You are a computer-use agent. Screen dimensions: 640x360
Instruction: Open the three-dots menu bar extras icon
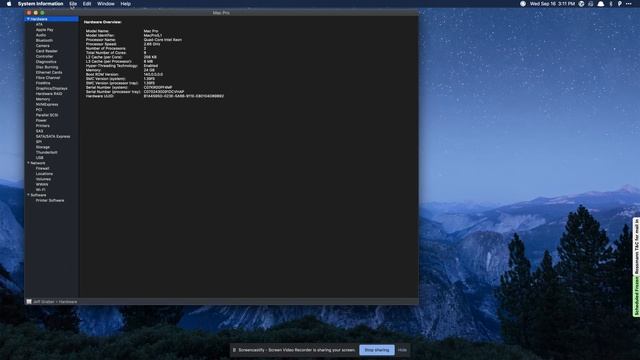tap(628, 4)
